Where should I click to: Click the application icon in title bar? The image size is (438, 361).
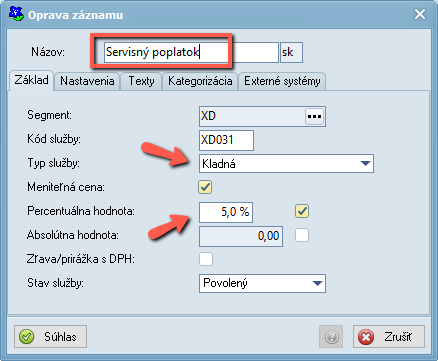(16, 14)
